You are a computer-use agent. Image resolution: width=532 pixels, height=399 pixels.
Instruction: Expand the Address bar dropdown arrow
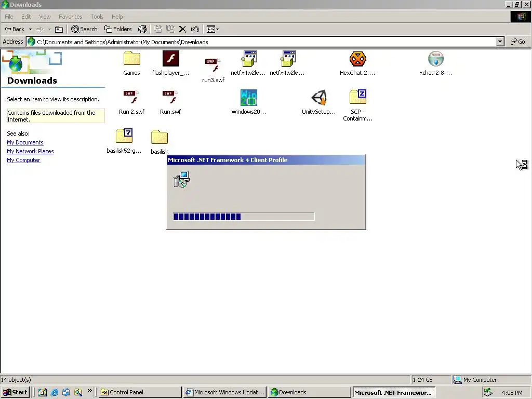(500, 42)
